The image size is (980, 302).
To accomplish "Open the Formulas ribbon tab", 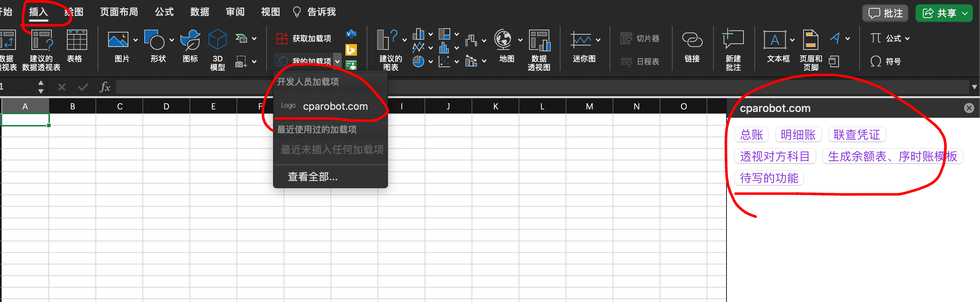I will (x=164, y=12).
